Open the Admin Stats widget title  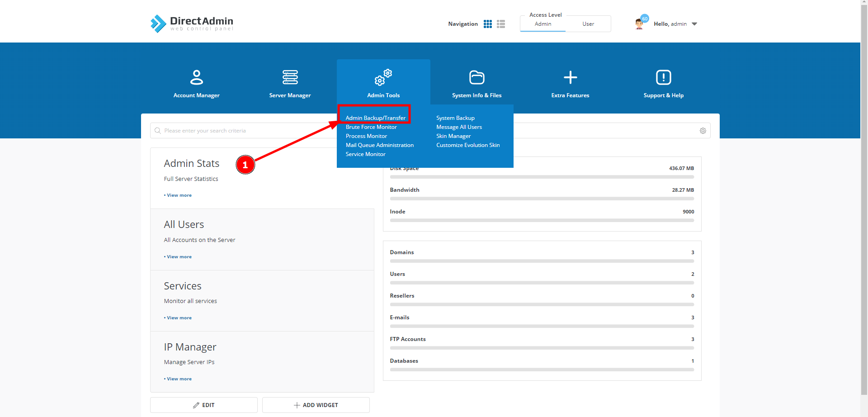tap(191, 163)
